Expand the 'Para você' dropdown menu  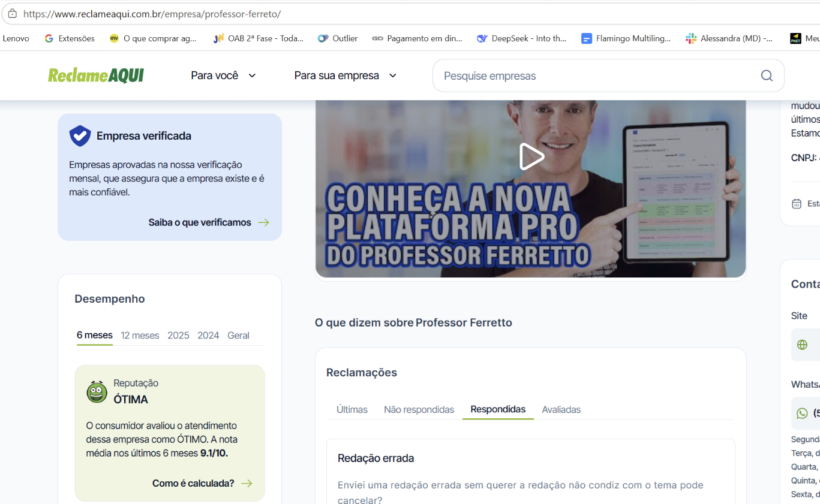(x=224, y=76)
